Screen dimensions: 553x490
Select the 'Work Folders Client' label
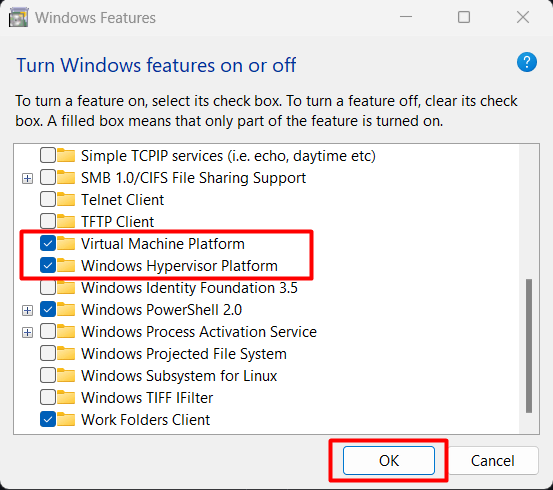[145, 420]
